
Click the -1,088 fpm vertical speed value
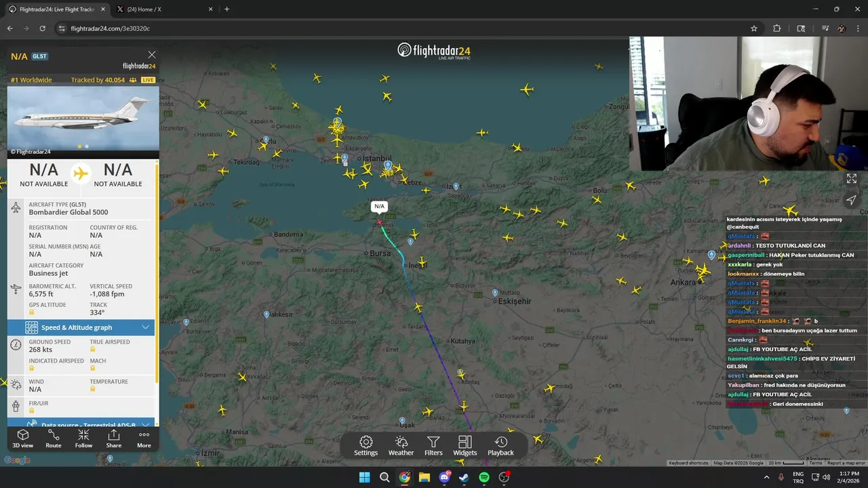tap(107, 294)
